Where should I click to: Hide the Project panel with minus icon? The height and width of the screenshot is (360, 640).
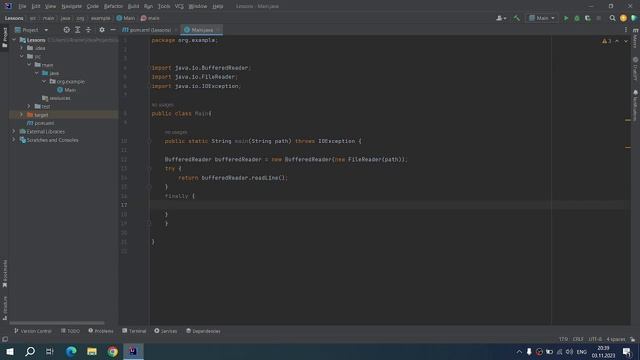[x=113, y=30]
